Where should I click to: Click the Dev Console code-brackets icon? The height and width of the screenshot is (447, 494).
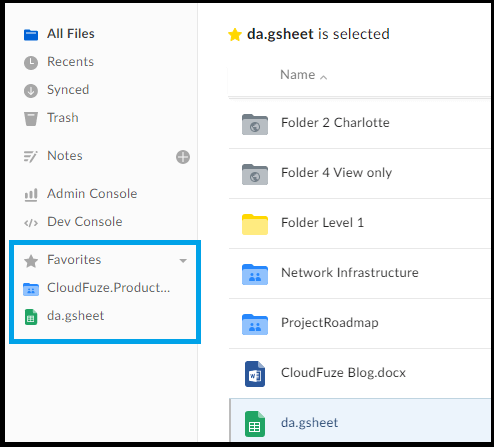[31, 223]
